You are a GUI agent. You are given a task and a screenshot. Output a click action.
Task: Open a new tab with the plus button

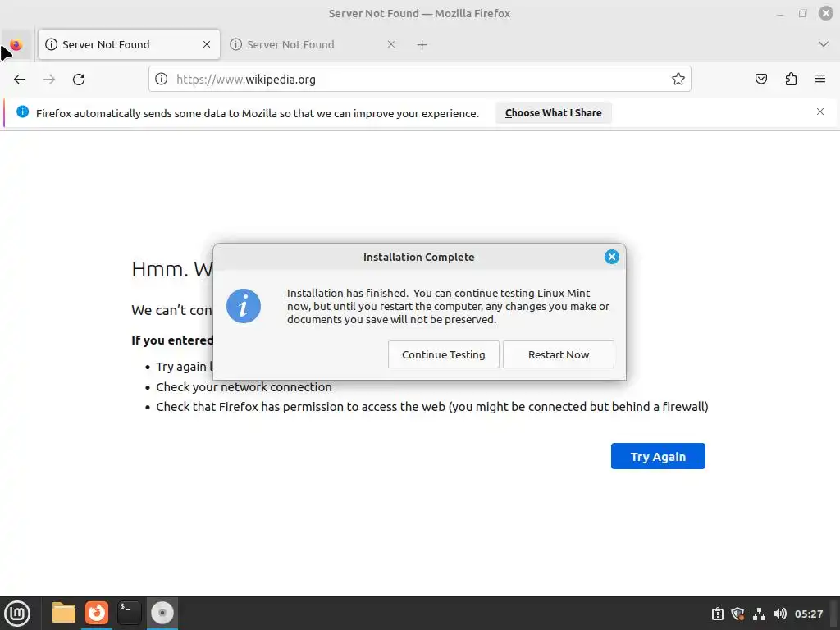click(x=422, y=45)
